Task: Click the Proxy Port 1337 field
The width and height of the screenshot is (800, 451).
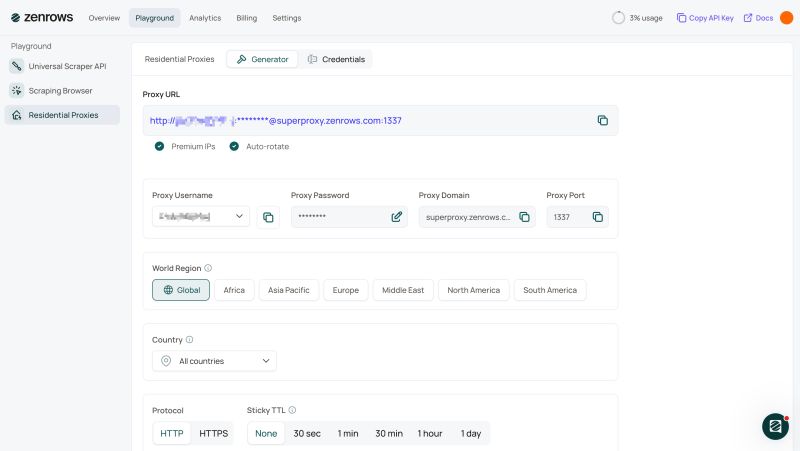Action: 578,217
